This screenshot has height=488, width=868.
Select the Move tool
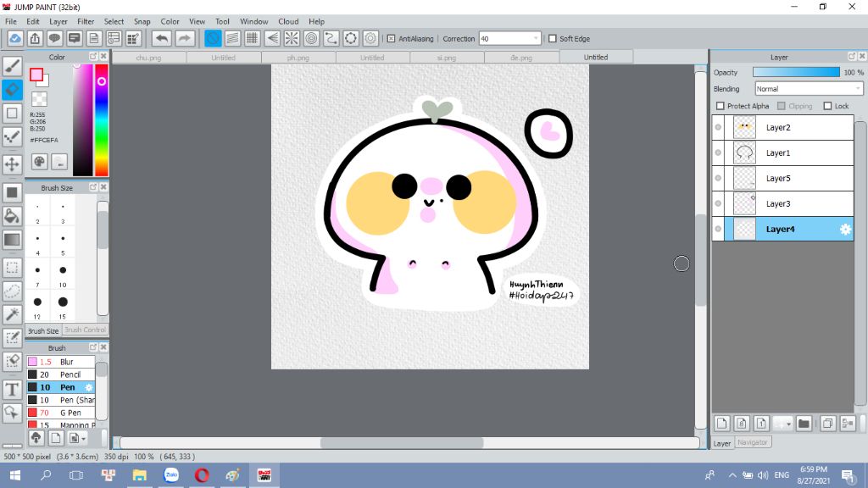(12, 164)
